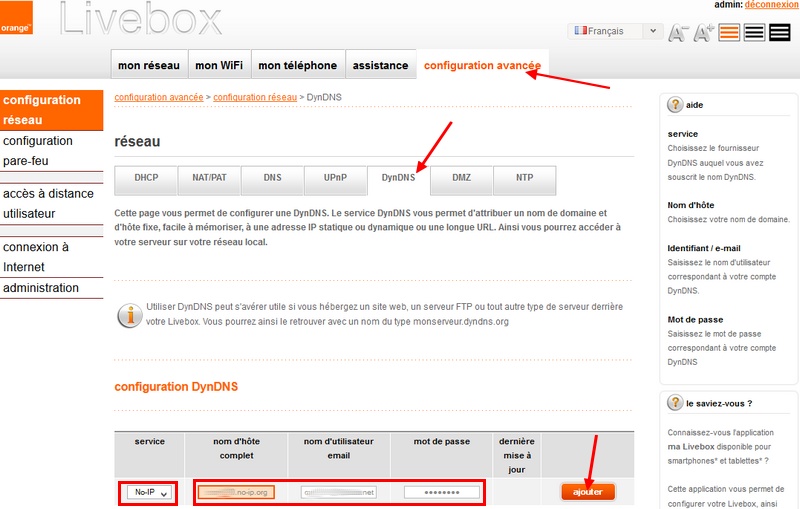Image resolution: width=800 pixels, height=509 pixels.
Task: Click the 'mot de passe' input field
Action: (x=441, y=492)
